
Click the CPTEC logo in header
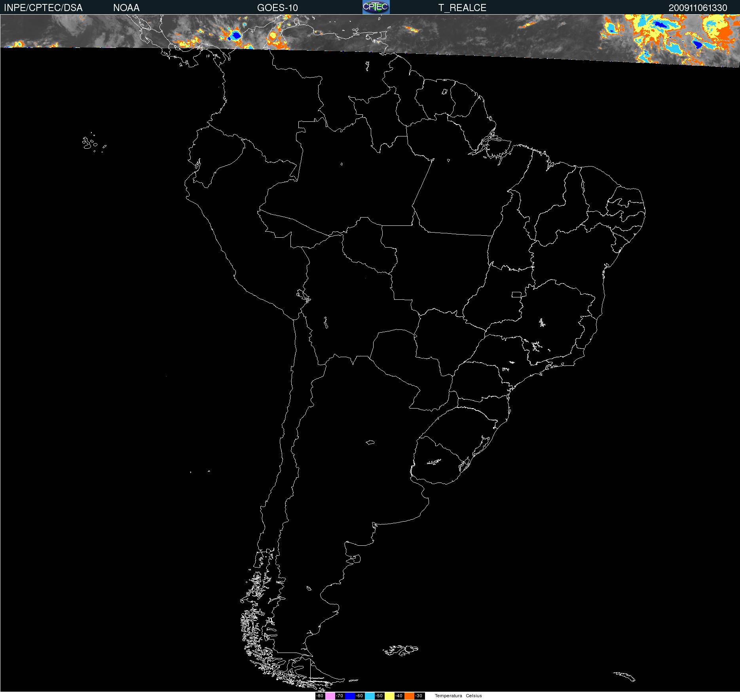point(376,7)
